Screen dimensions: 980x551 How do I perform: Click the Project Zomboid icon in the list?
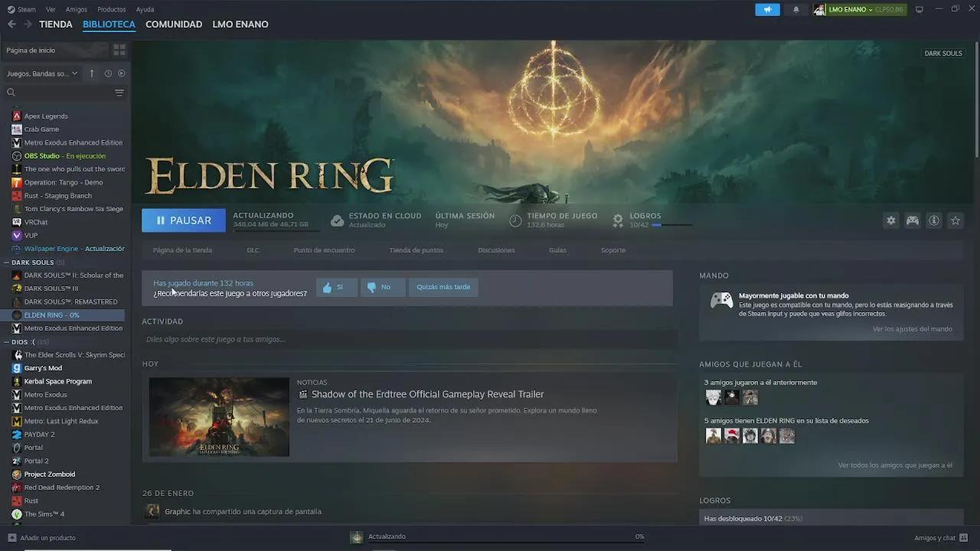pos(17,474)
